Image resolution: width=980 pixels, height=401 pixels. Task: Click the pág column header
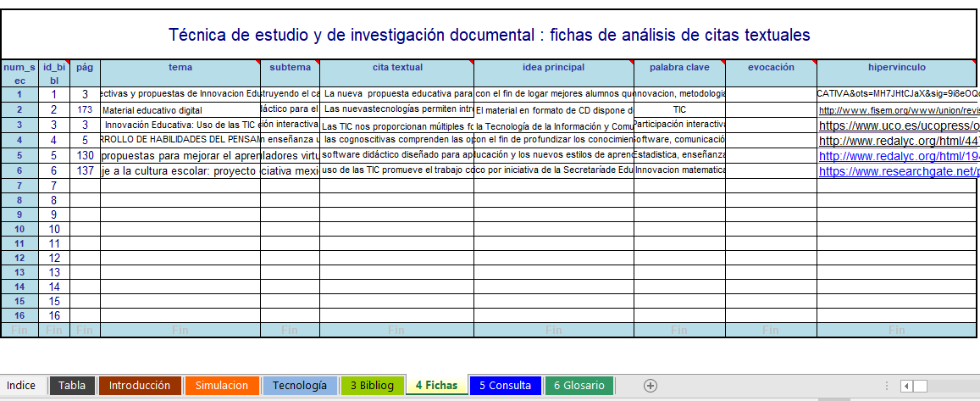point(85,74)
